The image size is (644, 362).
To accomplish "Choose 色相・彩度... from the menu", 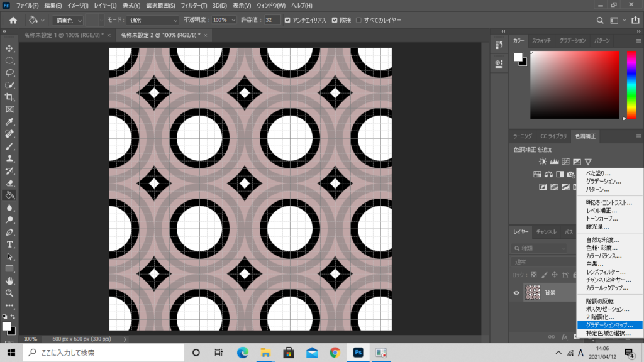I will [x=602, y=248].
